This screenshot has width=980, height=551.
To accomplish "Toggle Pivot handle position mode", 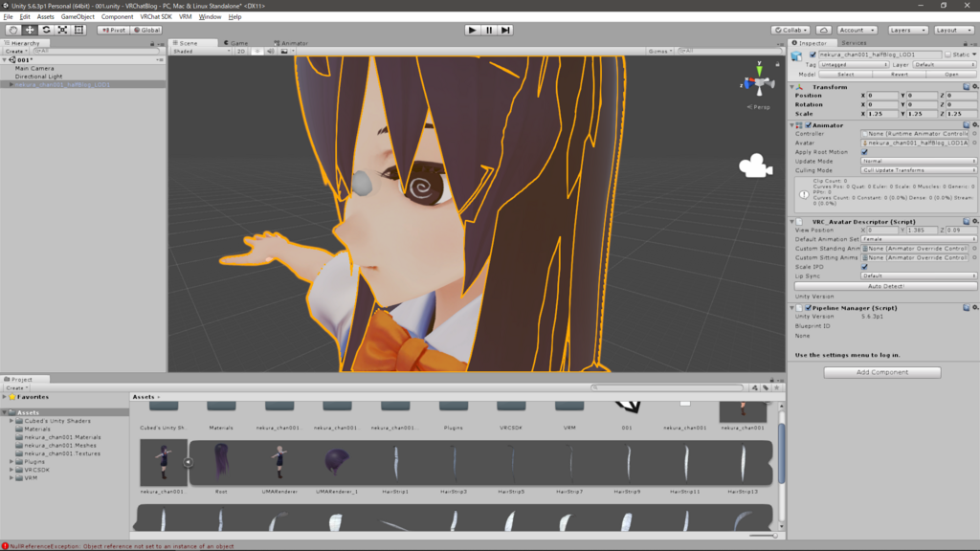I will (114, 30).
